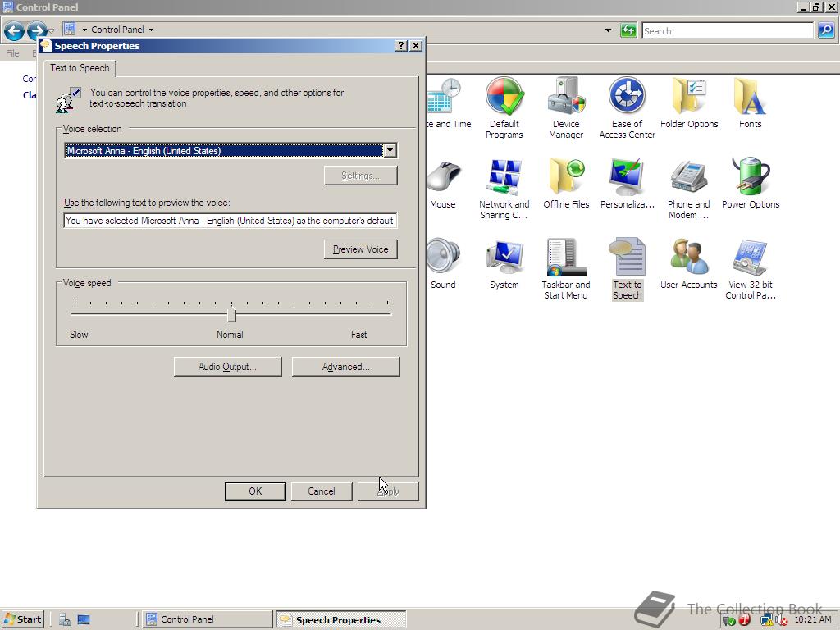The width and height of the screenshot is (840, 630).
Task: Open the Voice selection dropdown
Action: [x=390, y=151]
